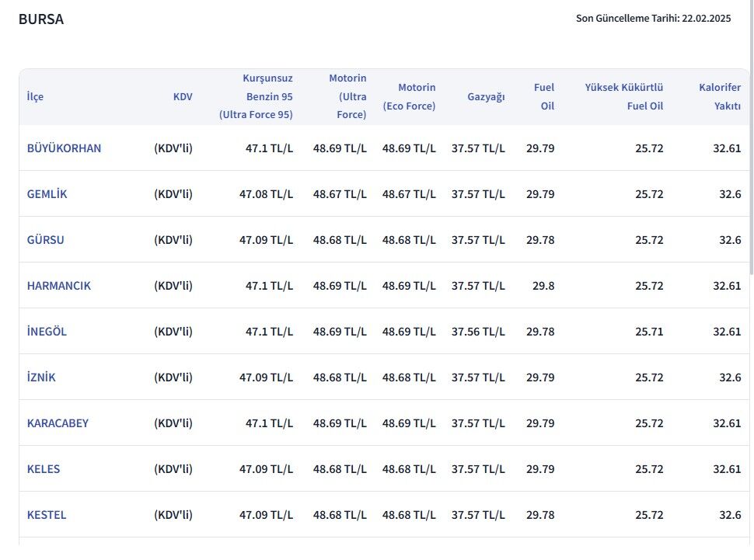Click the Motorin Ultra Force header
This screenshot has width=754, height=560.
click(347, 96)
